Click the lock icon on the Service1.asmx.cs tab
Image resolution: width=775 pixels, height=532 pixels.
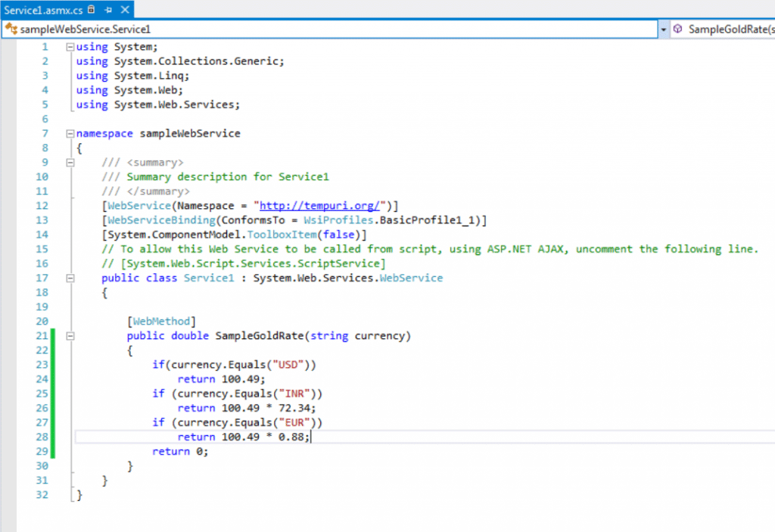pyautogui.click(x=91, y=10)
